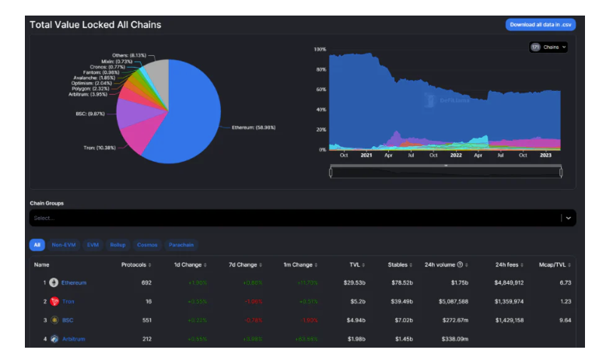
Task: Click the gray Others pie slice
Action: (159, 75)
